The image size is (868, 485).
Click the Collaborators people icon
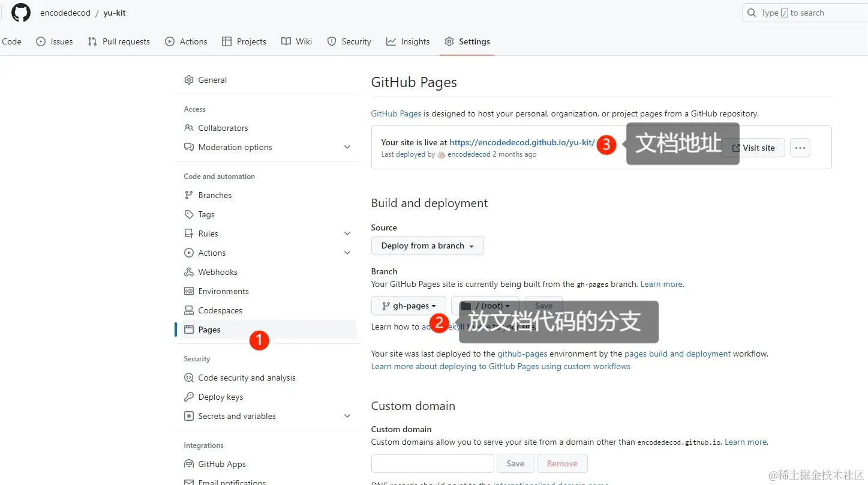[x=189, y=128]
